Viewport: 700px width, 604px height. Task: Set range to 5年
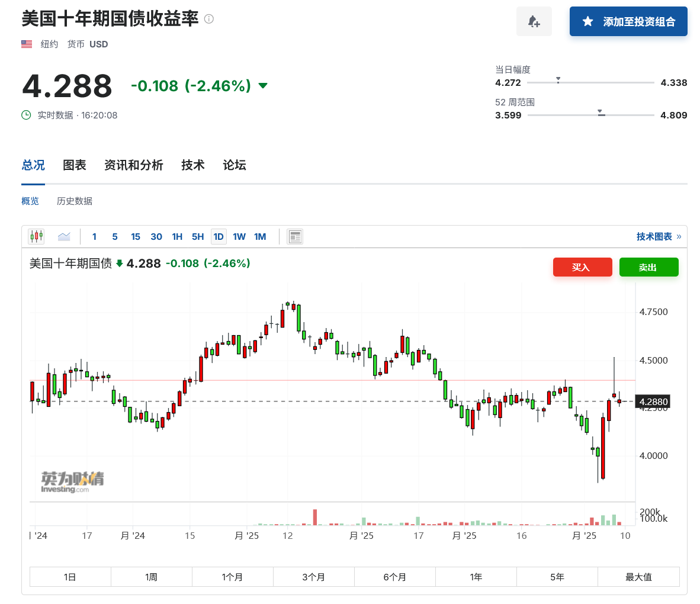[x=557, y=577]
